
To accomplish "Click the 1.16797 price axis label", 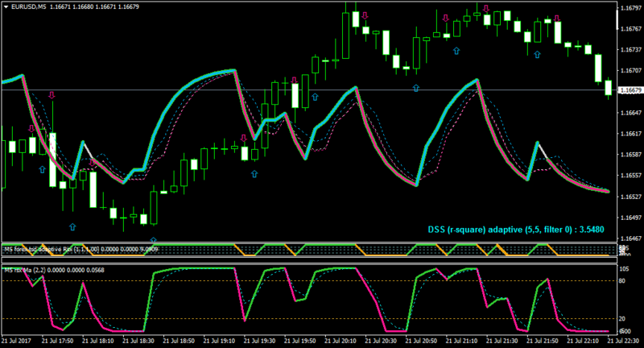I will (x=631, y=8).
